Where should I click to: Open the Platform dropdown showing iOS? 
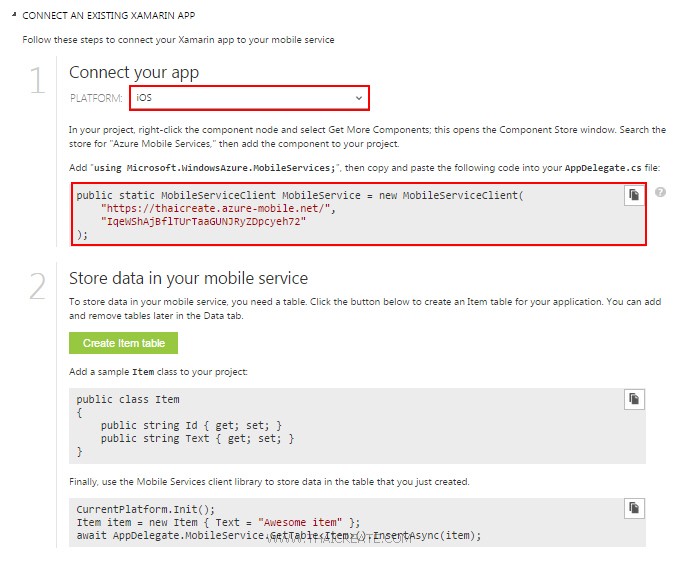pos(249,98)
